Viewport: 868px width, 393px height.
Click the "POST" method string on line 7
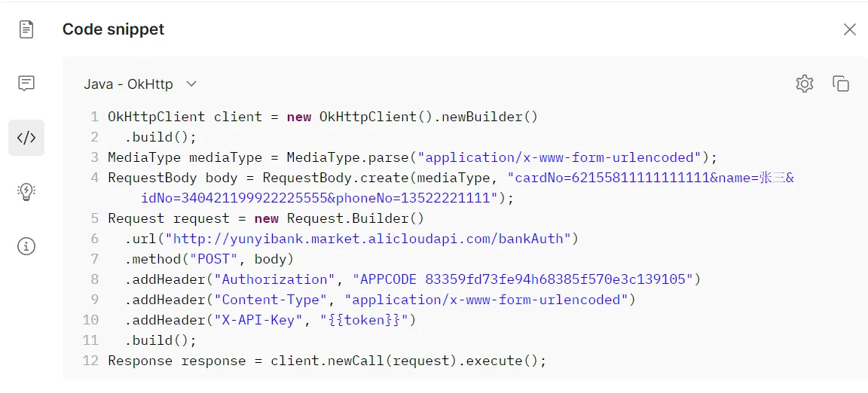tap(214, 259)
